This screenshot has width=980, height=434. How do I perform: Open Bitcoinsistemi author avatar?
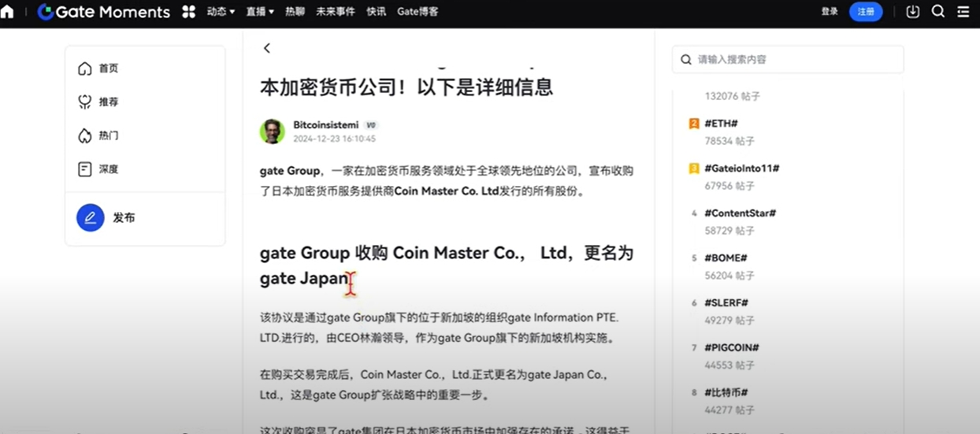click(273, 132)
